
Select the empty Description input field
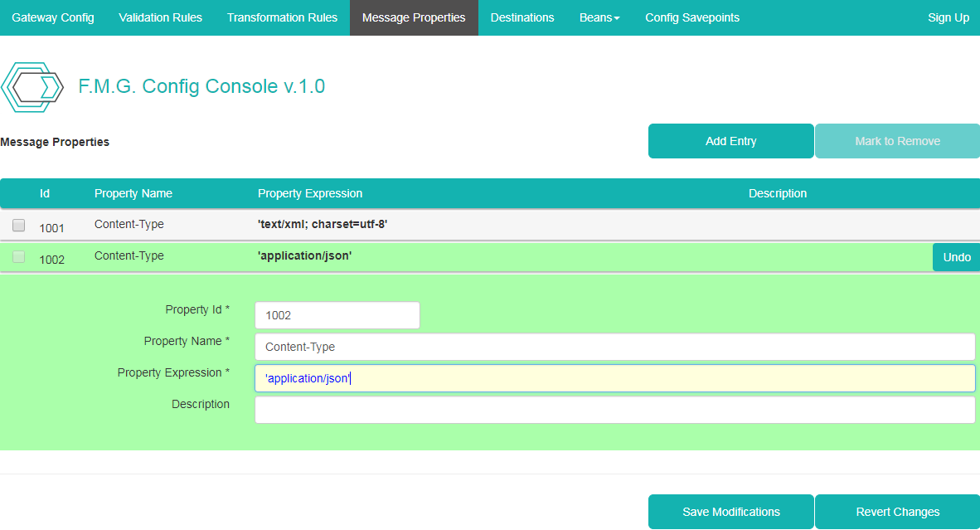click(614, 410)
